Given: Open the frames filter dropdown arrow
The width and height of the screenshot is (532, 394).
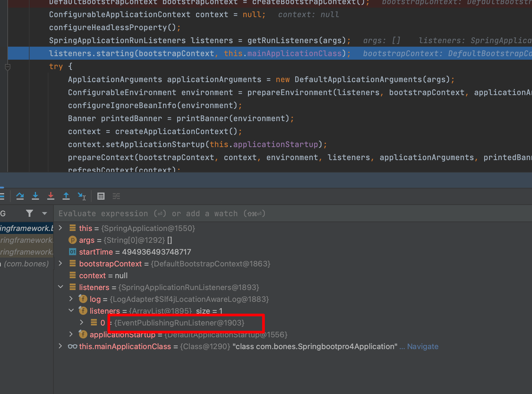Looking at the screenshot, I should (45, 213).
